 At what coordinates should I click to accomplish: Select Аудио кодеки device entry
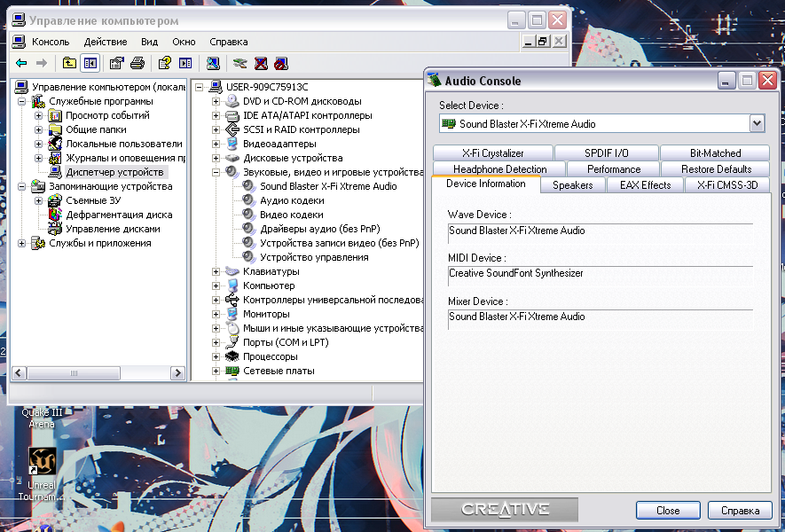point(292,200)
